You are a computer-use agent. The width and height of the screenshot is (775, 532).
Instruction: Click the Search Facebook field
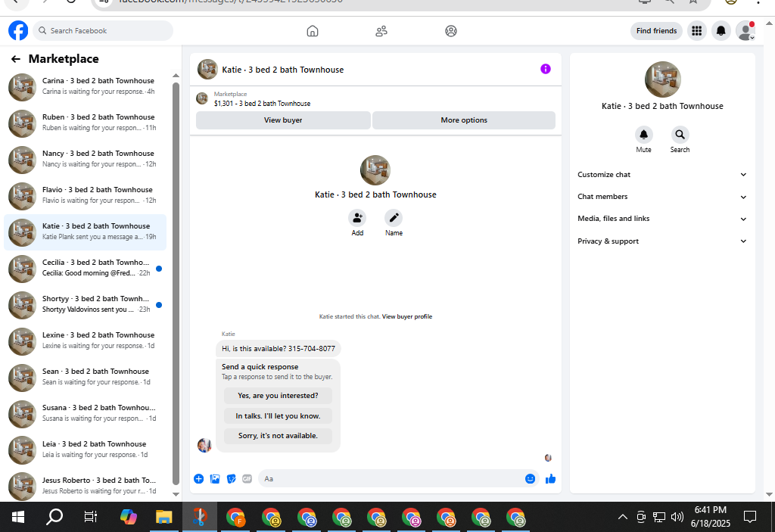tap(103, 31)
